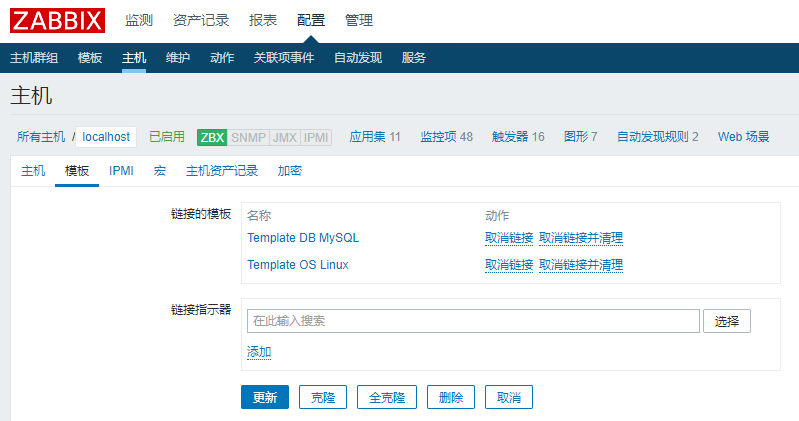Switch to the 宏 tab
The width and height of the screenshot is (799, 421).
pos(160,171)
